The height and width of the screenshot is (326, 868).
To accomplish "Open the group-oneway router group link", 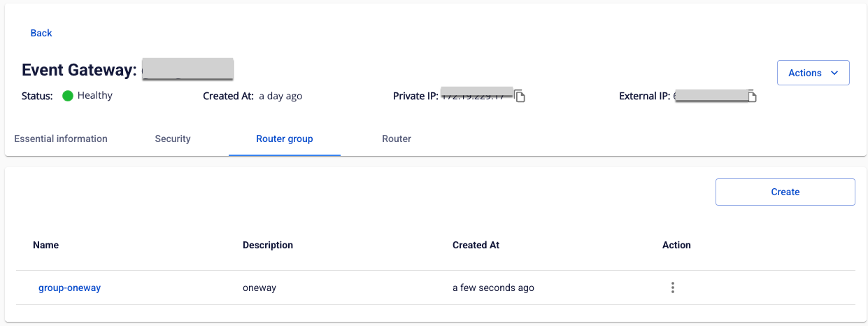I will pyautogui.click(x=69, y=288).
